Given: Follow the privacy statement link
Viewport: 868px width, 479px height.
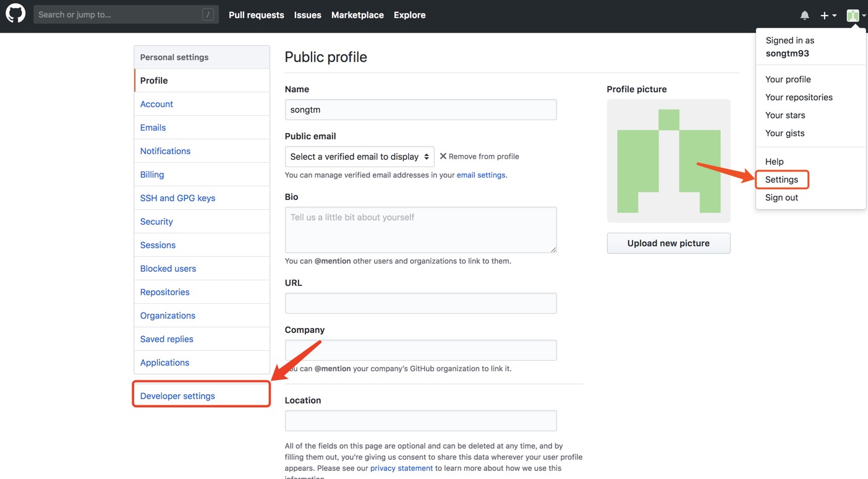Looking at the screenshot, I should [x=401, y=468].
